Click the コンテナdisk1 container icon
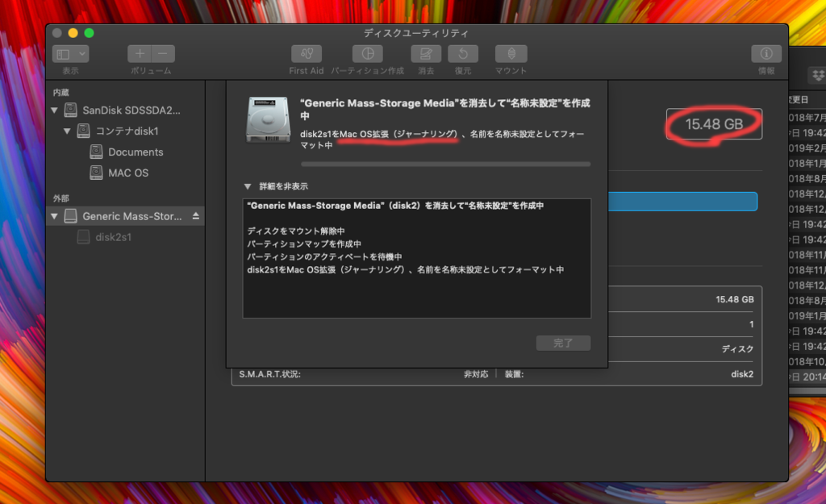This screenshot has width=826, height=504. (83, 131)
